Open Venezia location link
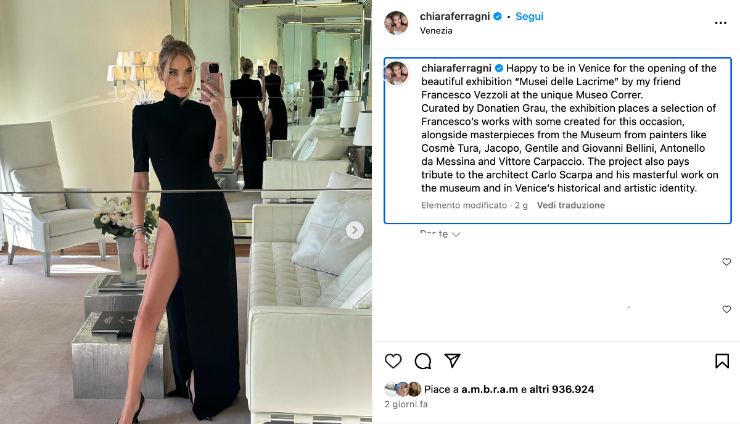The width and height of the screenshot is (740, 424). (x=436, y=31)
